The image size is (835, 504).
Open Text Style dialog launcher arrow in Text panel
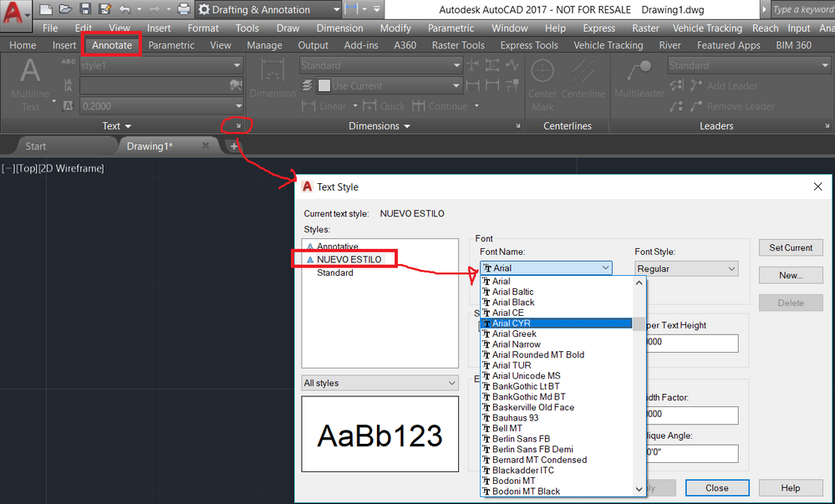238,126
